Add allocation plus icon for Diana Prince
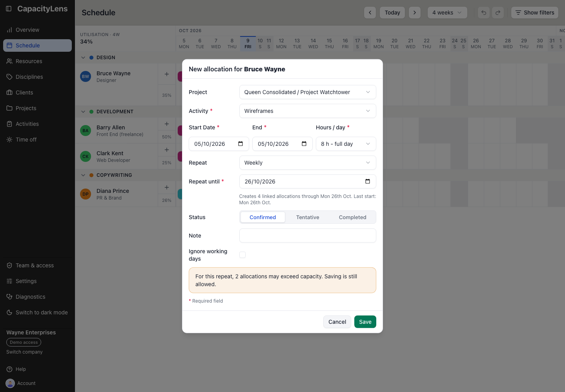 [167, 187]
